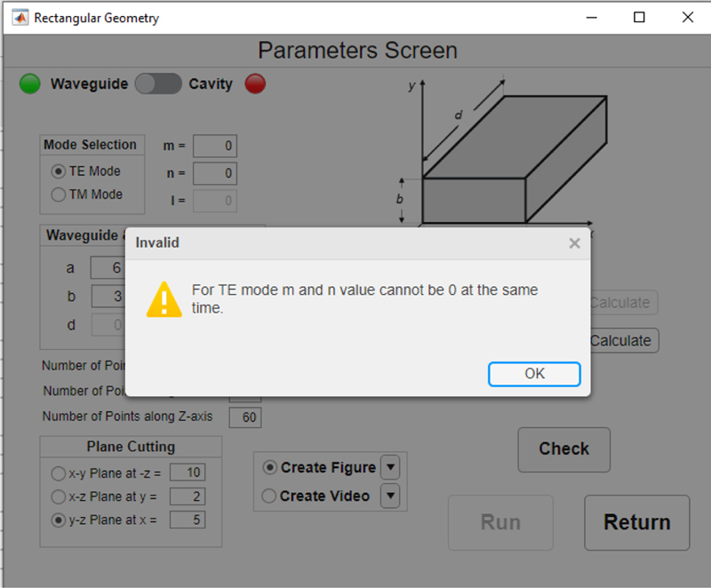Choose x-z Plane at y option
The width and height of the screenshot is (711, 588).
pos(59,497)
